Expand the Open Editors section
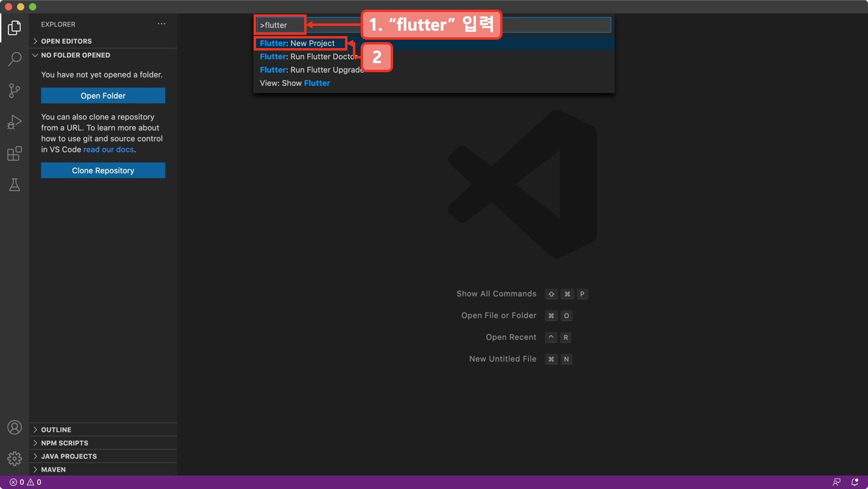The height and width of the screenshot is (489, 868). click(x=103, y=41)
